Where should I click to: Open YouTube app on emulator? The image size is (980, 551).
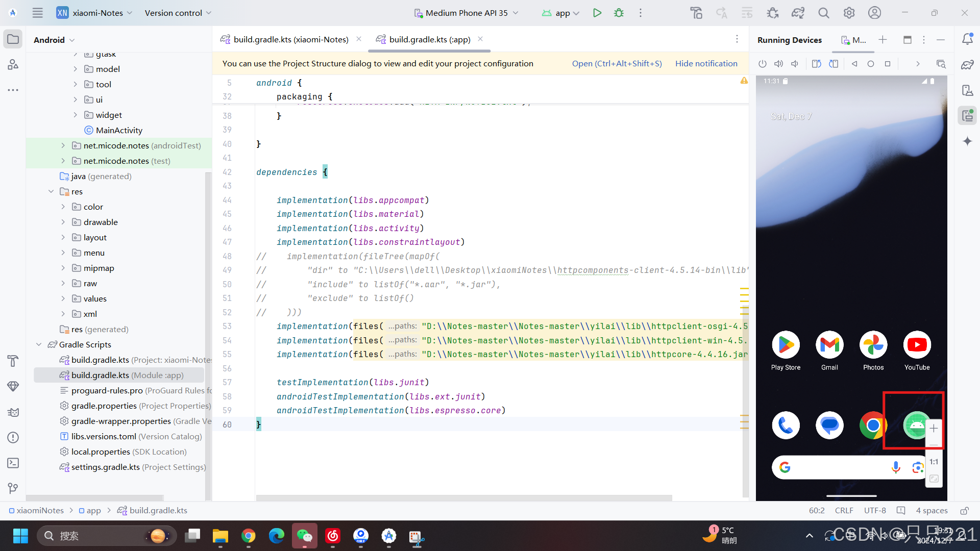917,345
